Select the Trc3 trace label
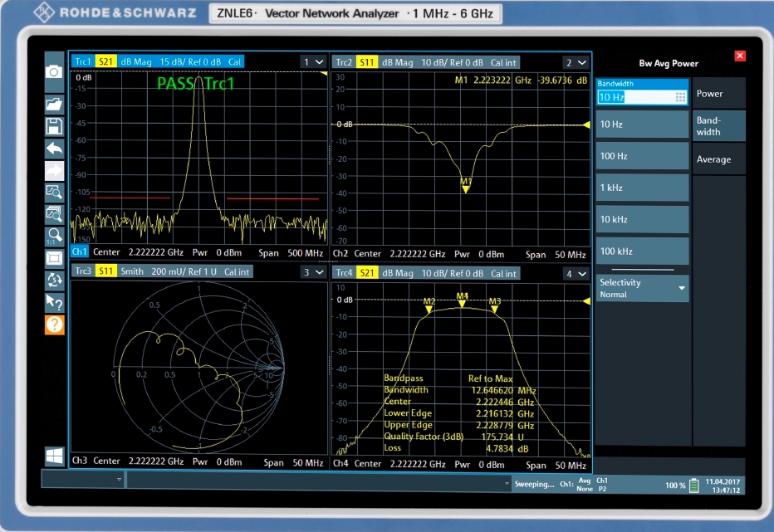Viewport: 774px width, 532px height. pos(82,271)
